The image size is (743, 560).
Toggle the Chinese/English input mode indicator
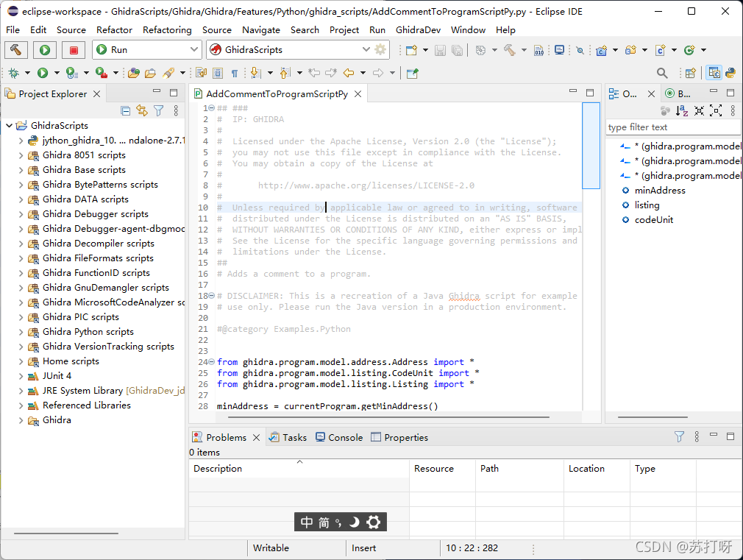point(307,522)
